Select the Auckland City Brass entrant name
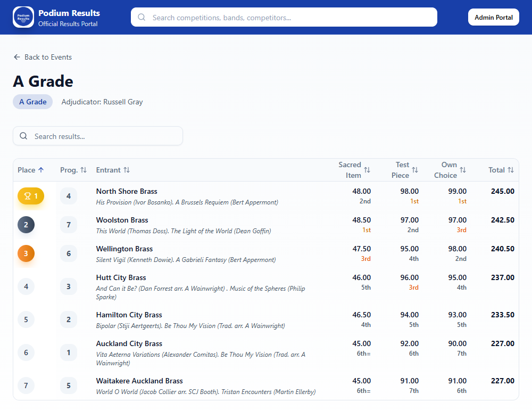The height and width of the screenshot is (410, 532). point(129,344)
